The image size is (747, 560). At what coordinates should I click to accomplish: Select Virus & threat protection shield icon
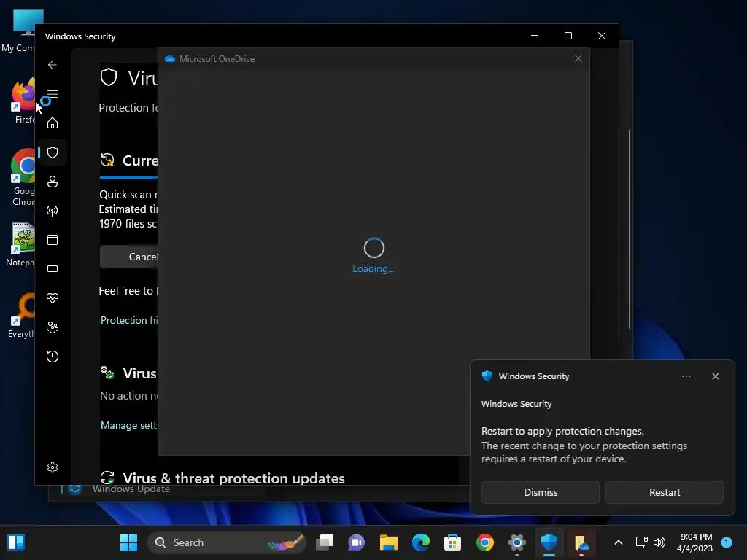pos(53,152)
